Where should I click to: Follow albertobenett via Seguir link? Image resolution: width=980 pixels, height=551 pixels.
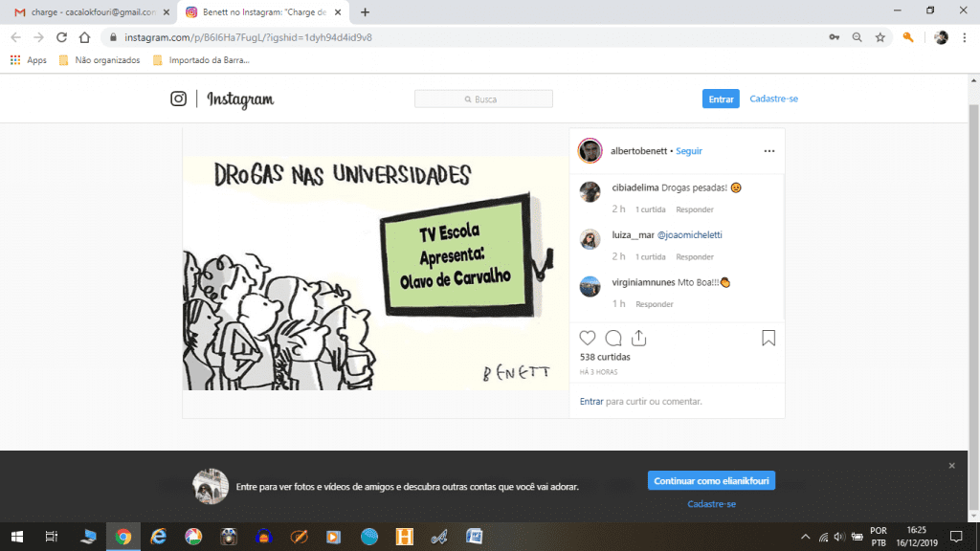[689, 151]
